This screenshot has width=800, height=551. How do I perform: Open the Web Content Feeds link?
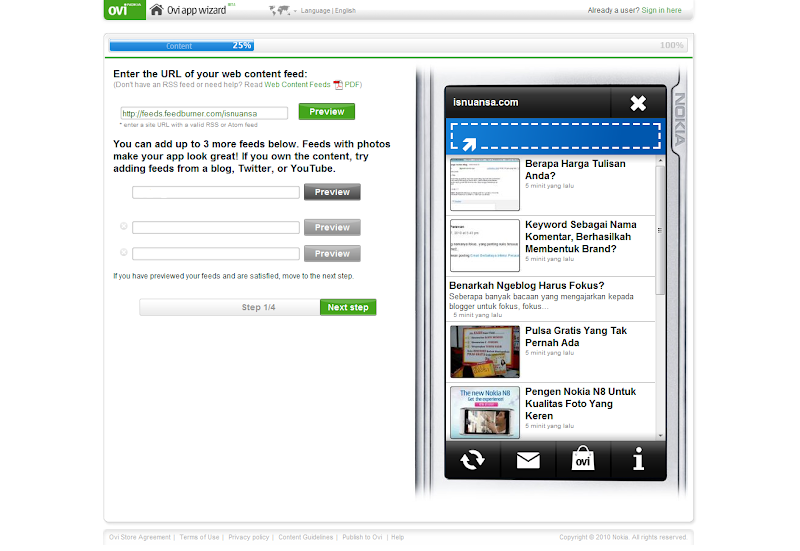pyautogui.click(x=297, y=85)
